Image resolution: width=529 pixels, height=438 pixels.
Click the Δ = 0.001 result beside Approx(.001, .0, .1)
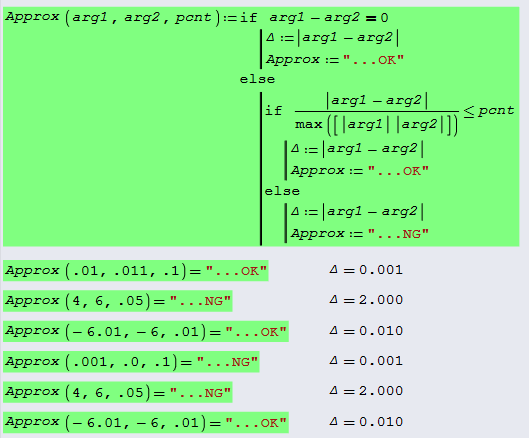366,361
